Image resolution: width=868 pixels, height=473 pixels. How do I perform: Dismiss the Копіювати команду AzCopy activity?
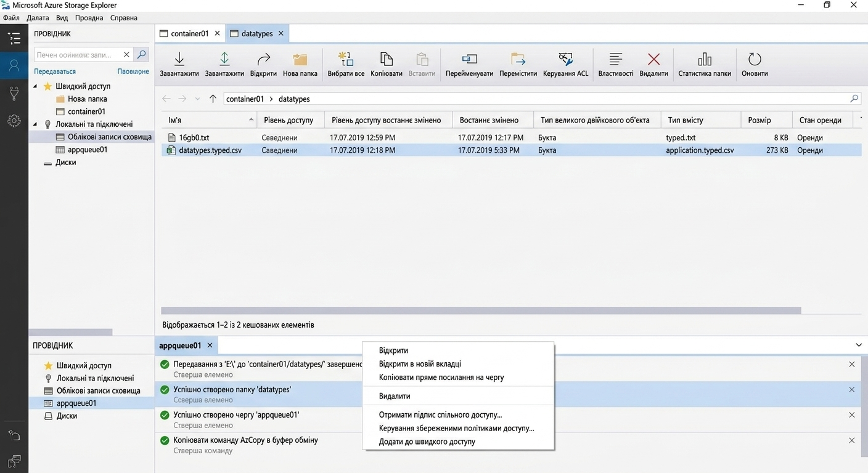(852, 440)
